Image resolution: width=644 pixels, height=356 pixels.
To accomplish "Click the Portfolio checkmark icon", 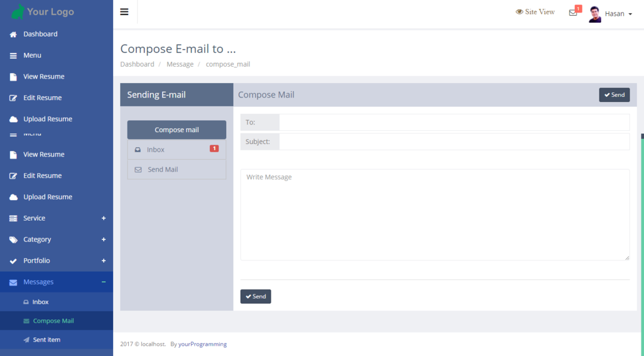I will point(13,261).
